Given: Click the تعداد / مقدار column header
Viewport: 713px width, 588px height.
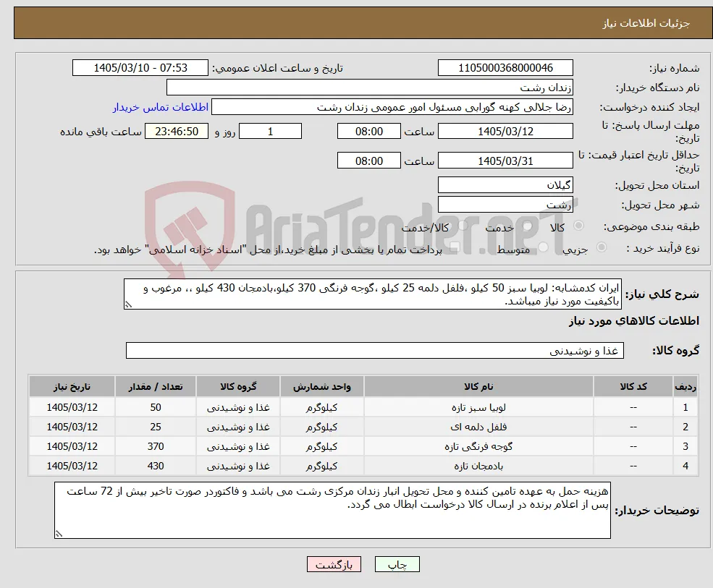Looking at the screenshot, I should (156, 387).
